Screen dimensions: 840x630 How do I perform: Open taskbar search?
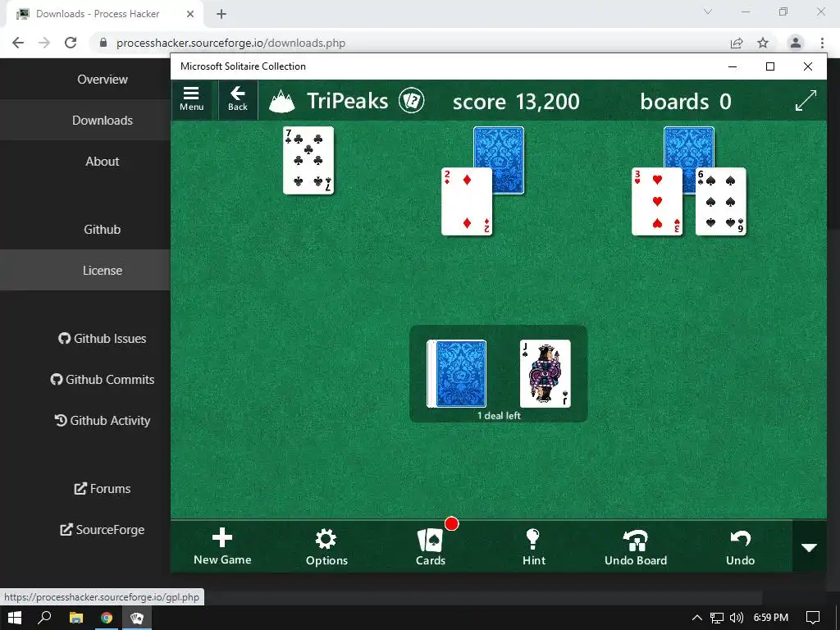pyautogui.click(x=44, y=618)
